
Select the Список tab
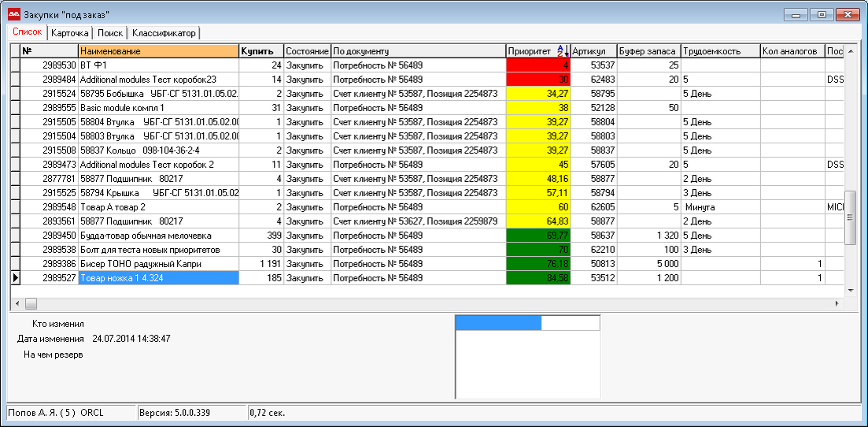click(27, 32)
